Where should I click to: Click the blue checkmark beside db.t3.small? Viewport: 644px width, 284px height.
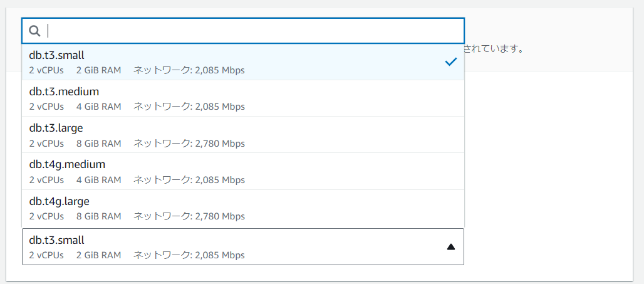point(451,61)
